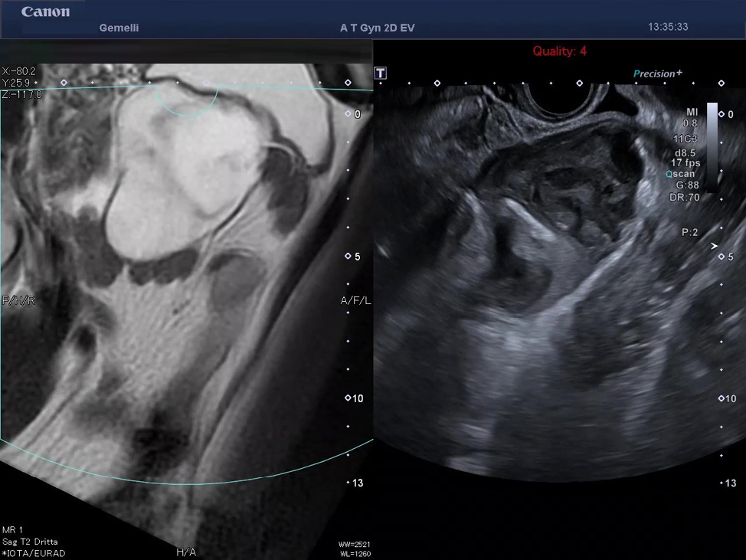746x560 pixels.
Task: Select the A T Gyn 2D EV preset label
Action: pyautogui.click(x=378, y=28)
